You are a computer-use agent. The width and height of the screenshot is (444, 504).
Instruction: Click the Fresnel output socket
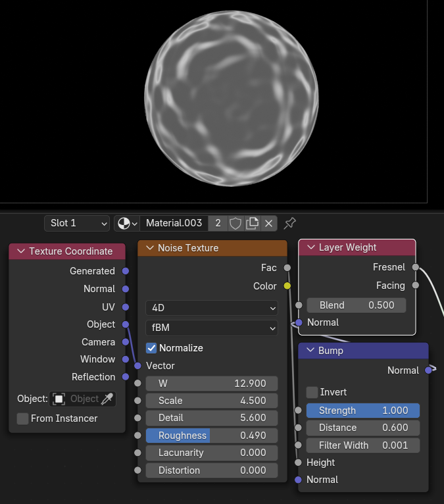point(415,267)
